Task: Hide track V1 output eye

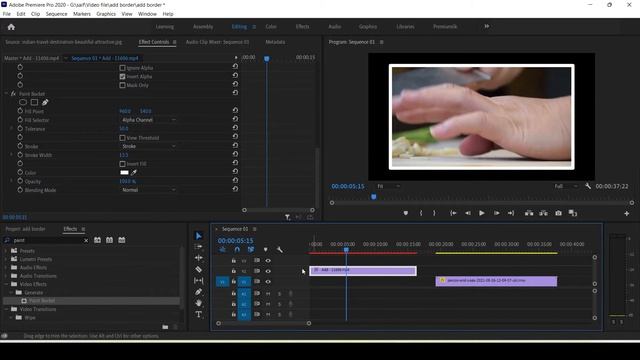Action: (268, 282)
